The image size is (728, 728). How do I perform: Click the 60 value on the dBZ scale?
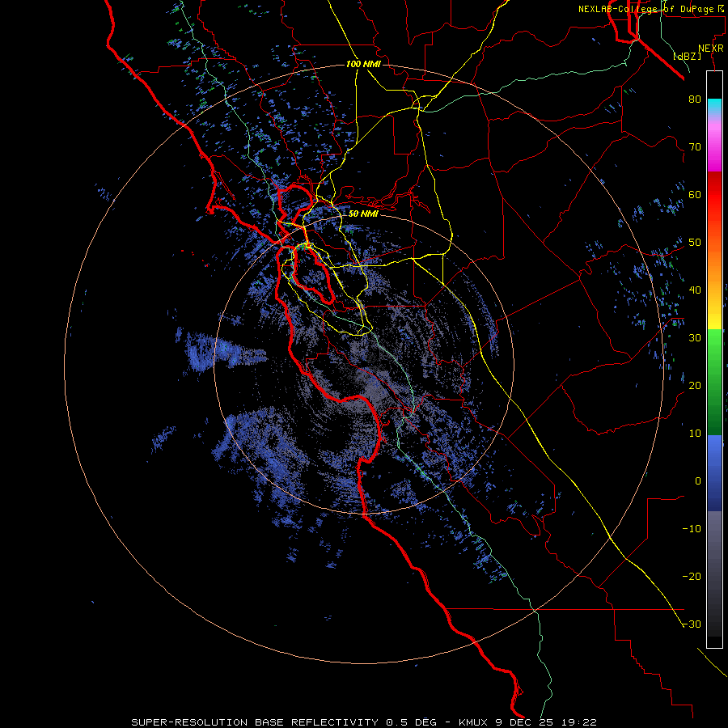tap(695, 194)
